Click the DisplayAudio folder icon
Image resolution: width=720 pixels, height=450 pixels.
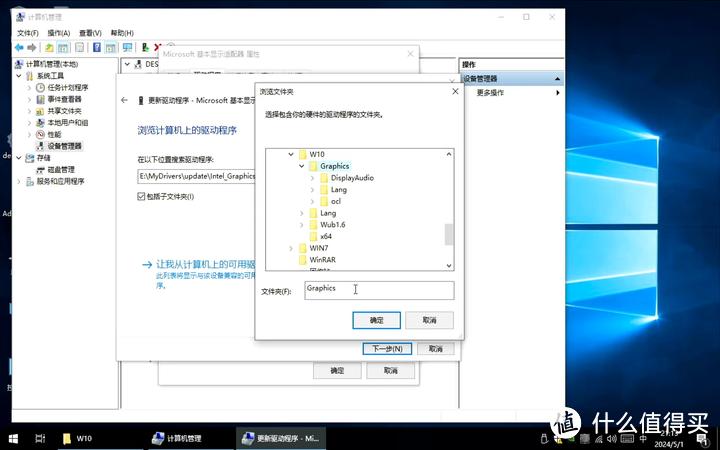(x=323, y=178)
